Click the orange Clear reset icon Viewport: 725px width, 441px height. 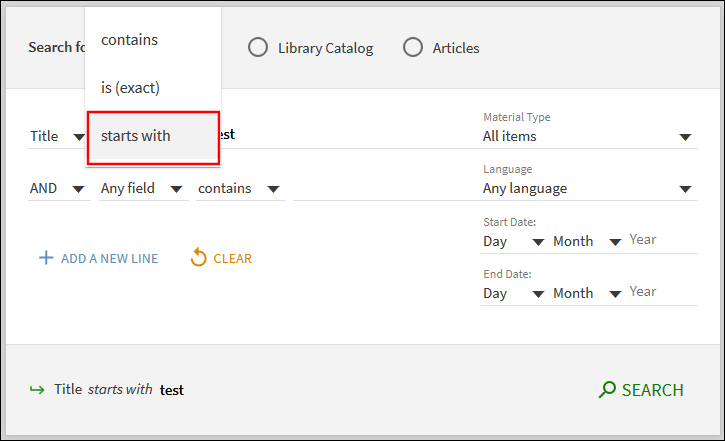click(198, 258)
